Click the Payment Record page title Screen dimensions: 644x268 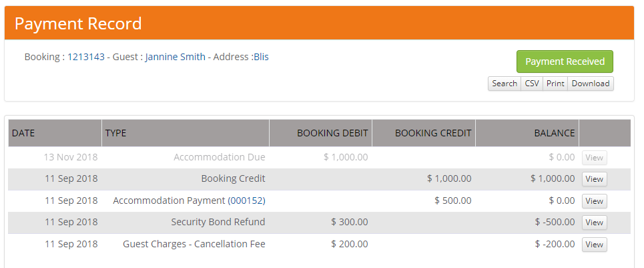[x=78, y=23]
